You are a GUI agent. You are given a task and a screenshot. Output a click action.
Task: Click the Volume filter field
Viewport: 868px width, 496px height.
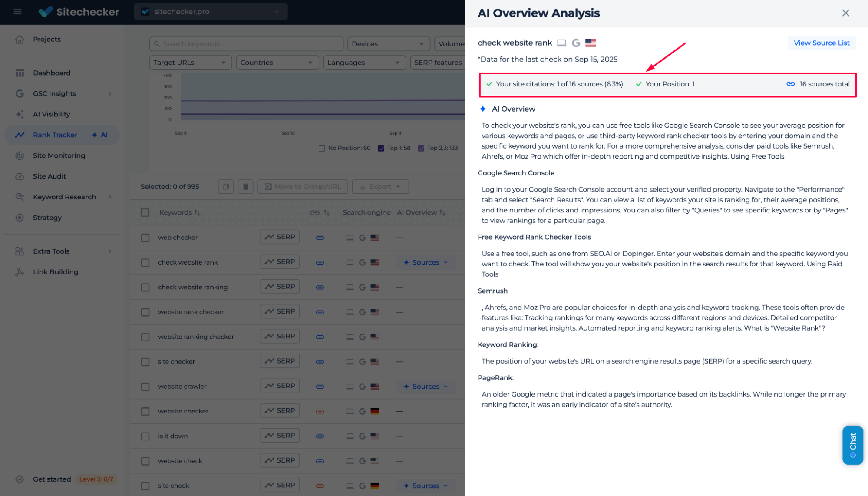click(450, 44)
